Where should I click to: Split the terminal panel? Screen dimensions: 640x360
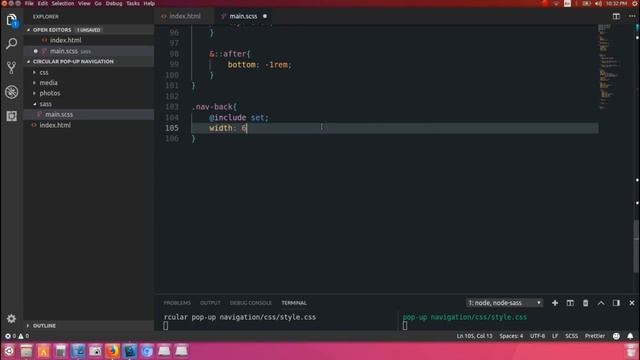570,303
